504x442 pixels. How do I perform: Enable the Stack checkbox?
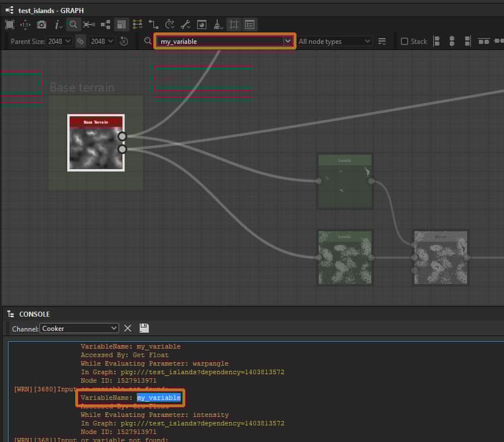[405, 42]
